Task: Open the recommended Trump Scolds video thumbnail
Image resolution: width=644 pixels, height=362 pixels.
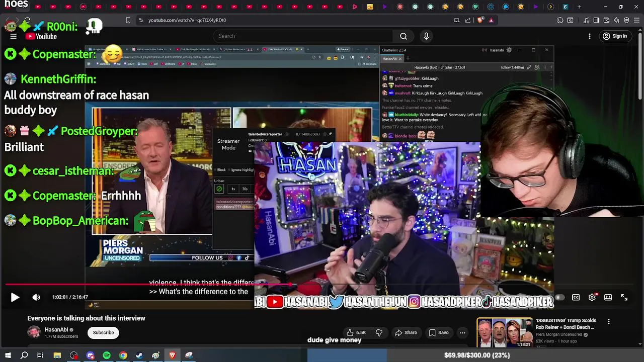Action: point(505,332)
